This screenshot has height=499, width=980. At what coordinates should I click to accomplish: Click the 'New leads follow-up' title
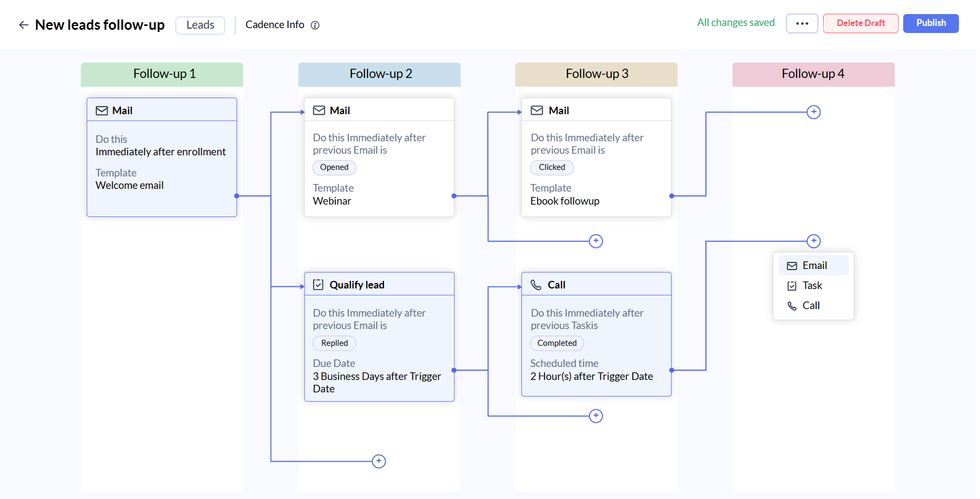pyautogui.click(x=100, y=25)
